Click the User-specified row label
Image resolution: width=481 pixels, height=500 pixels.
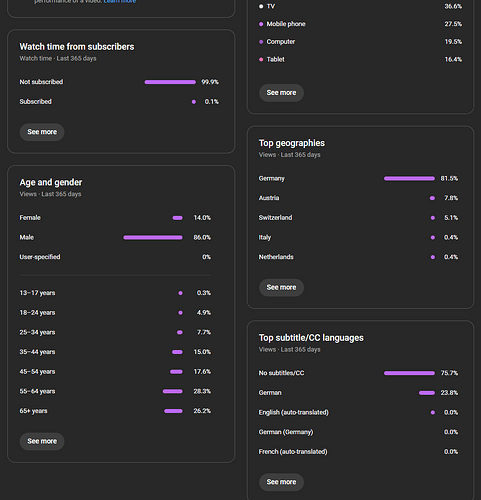[40, 257]
